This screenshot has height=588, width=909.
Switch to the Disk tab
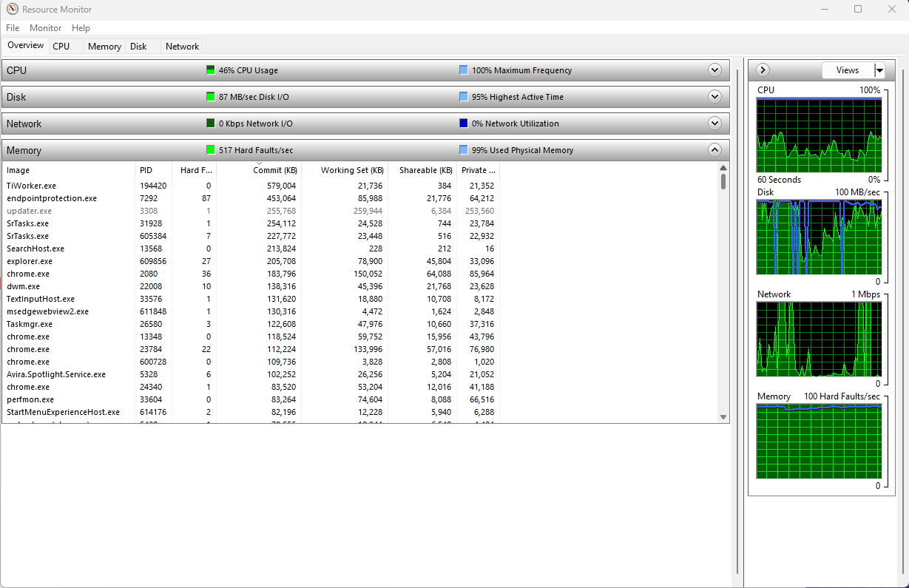coord(138,46)
